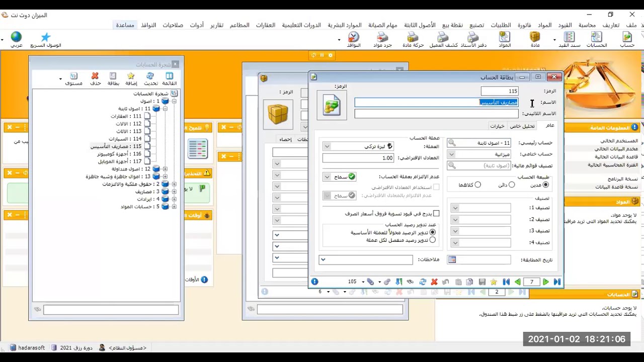Viewport: 644px width, 362px height.
Task: Select the كلاهما (both) radio button
Action: pyautogui.click(x=477, y=185)
